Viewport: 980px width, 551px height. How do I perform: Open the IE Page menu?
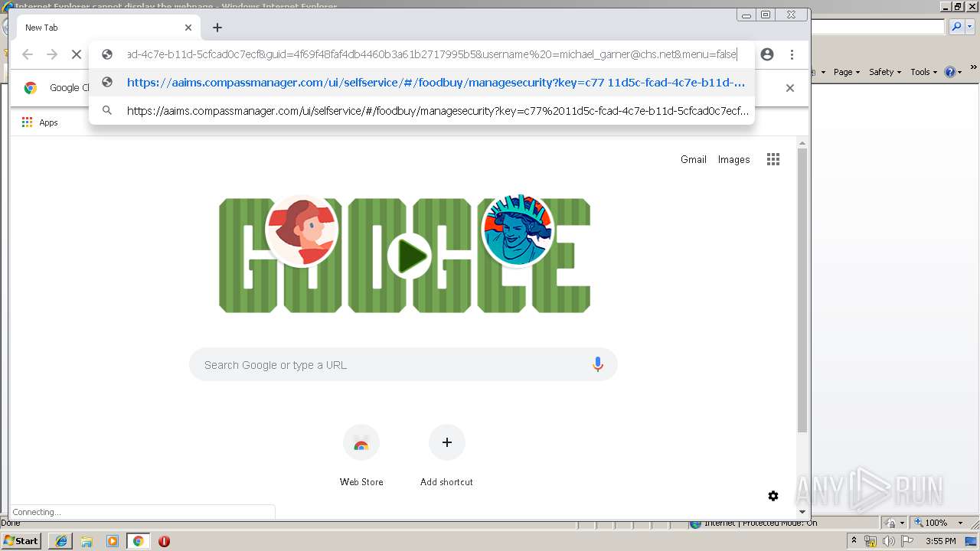[846, 72]
